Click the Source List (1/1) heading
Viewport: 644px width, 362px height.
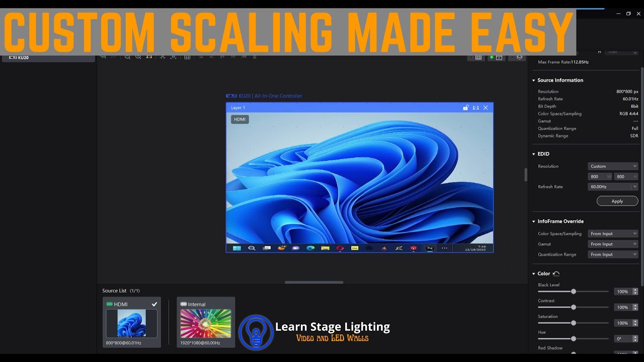coord(121,291)
